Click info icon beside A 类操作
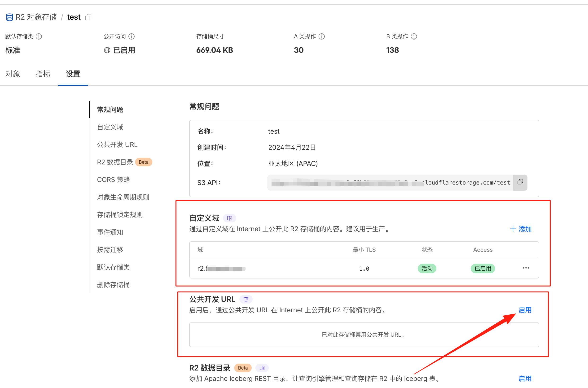This screenshot has width=588, height=388. [x=322, y=36]
